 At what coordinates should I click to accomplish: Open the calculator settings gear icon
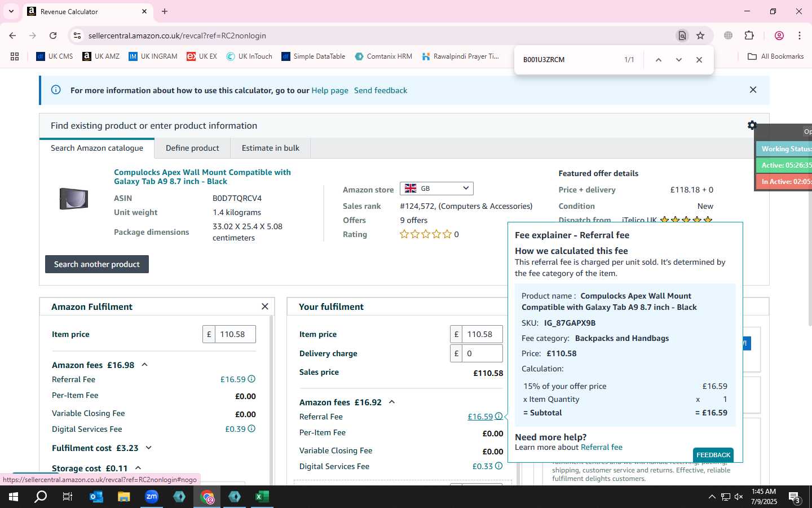click(x=752, y=125)
